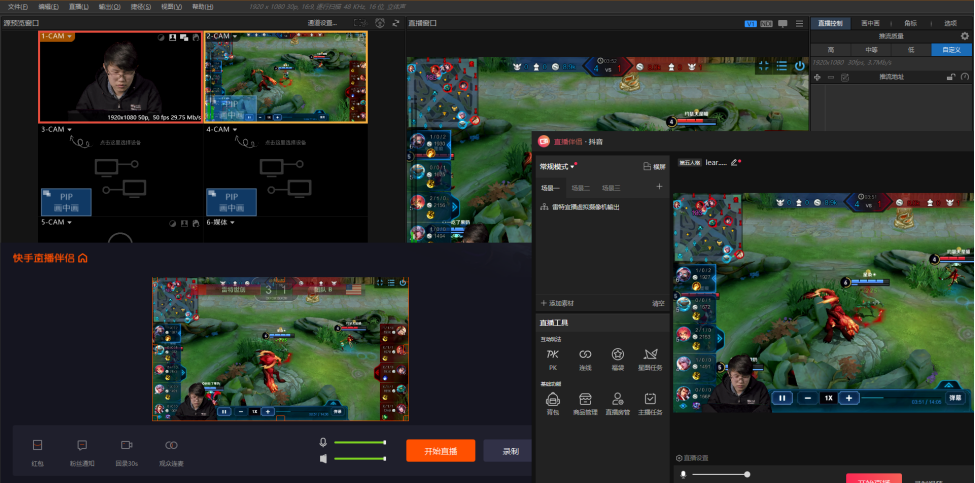
Task: Adjust speaker volume slider in Kuaishou
Action: (x=360, y=459)
